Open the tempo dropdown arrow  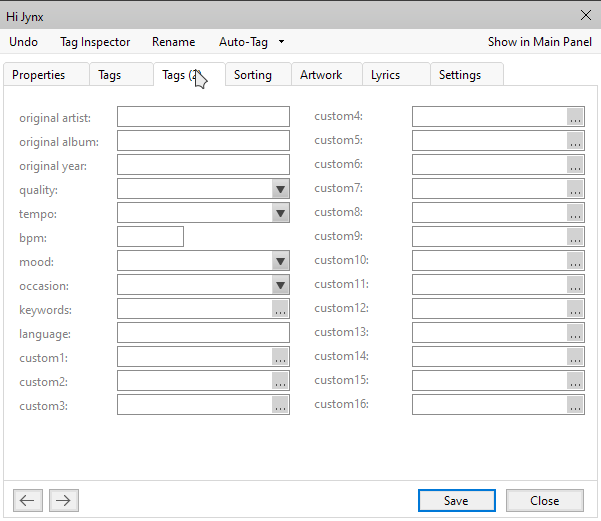280,213
